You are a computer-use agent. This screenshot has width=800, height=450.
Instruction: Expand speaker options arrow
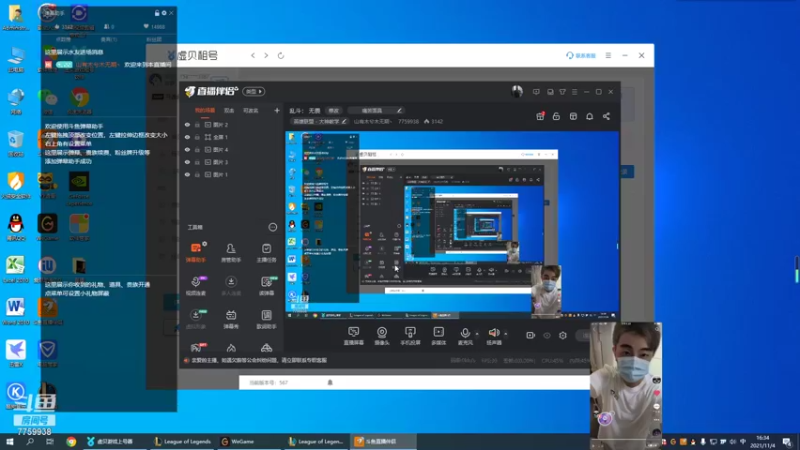[x=506, y=334]
